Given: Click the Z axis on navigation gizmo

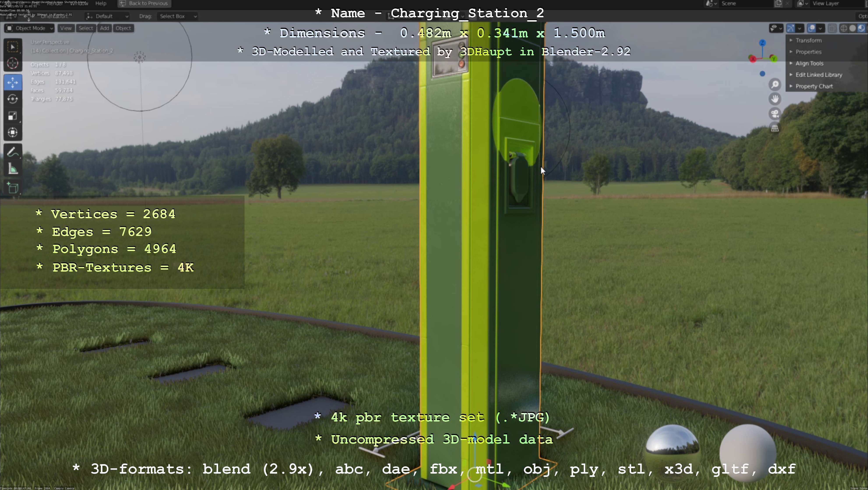Looking at the screenshot, I should [762, 43].
